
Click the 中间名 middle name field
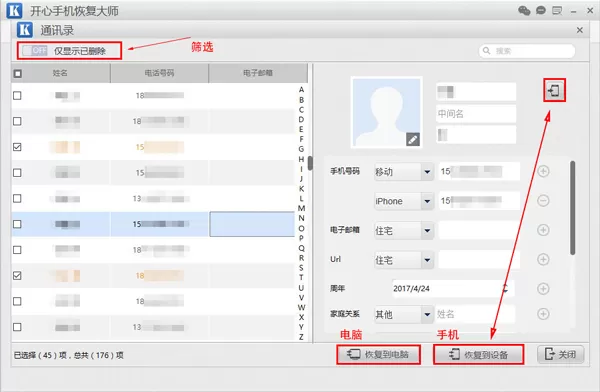476,114
